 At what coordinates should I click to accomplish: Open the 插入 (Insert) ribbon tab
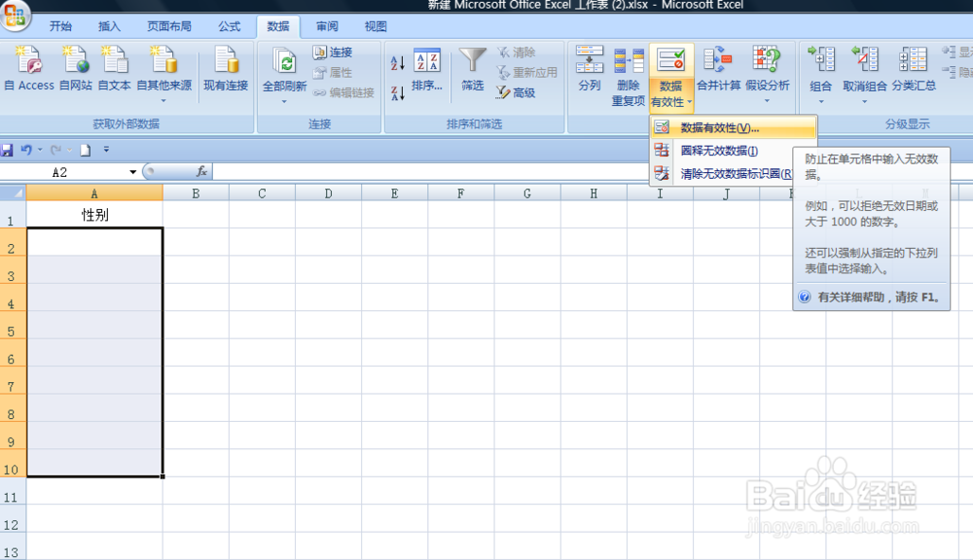click(x=109, y=26)
